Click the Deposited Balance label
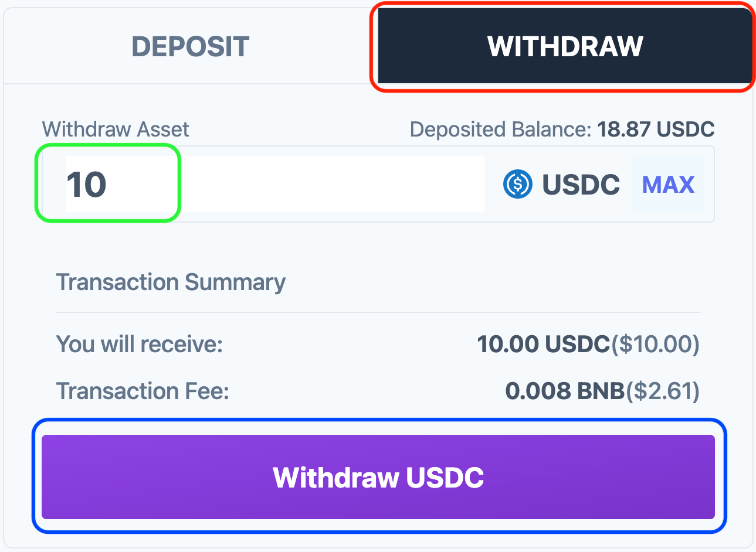756x552 pixels. (x=500, y=129)
